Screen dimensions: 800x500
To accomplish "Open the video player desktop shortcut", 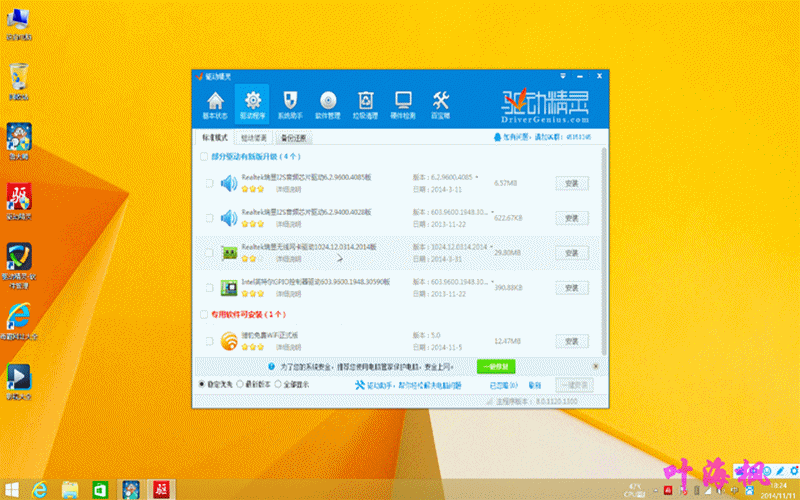I will 19,382.
